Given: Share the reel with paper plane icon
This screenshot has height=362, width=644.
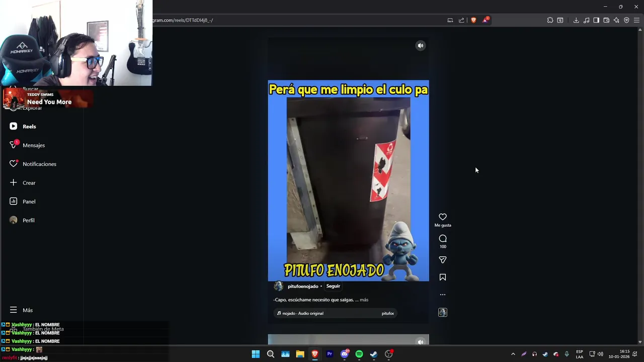Looking at the screenshot, I should point(443,260).
